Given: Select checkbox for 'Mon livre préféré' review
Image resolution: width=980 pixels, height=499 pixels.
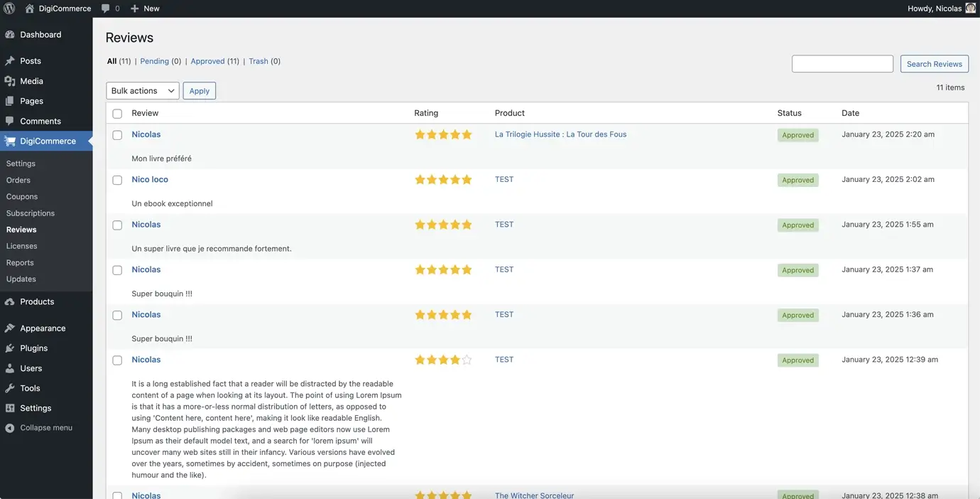Looking at the screenshot, I should point(117,135).
